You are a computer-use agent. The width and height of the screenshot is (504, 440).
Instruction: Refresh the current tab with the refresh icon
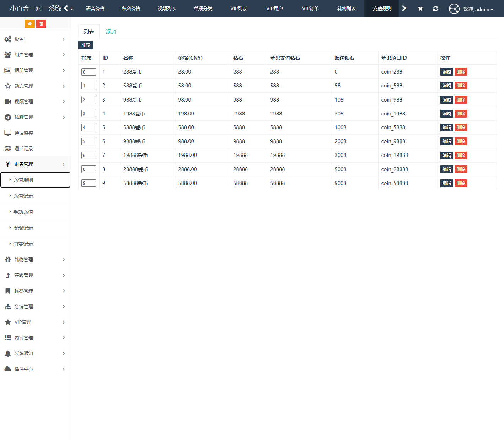click(435, 9)
